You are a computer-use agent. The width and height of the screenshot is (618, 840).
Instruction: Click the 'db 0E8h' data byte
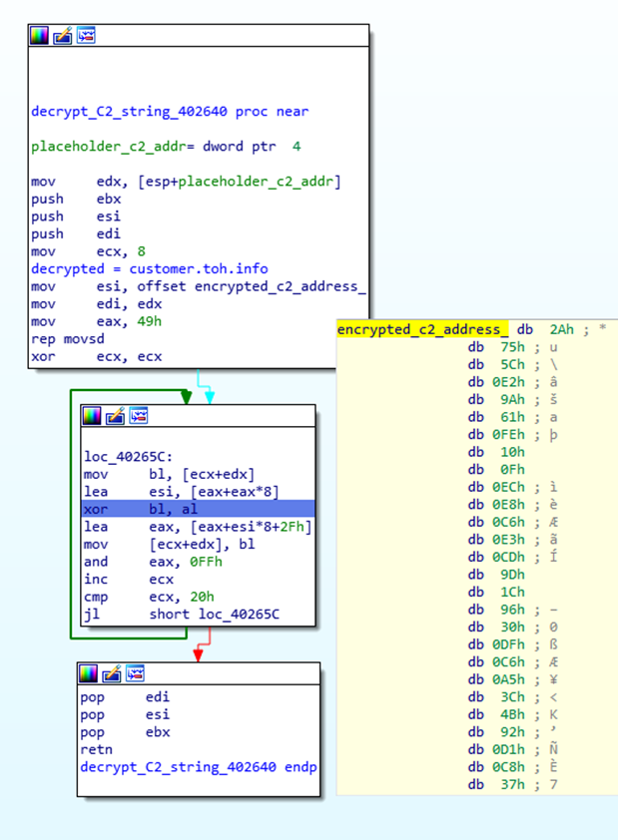[512, 505]
